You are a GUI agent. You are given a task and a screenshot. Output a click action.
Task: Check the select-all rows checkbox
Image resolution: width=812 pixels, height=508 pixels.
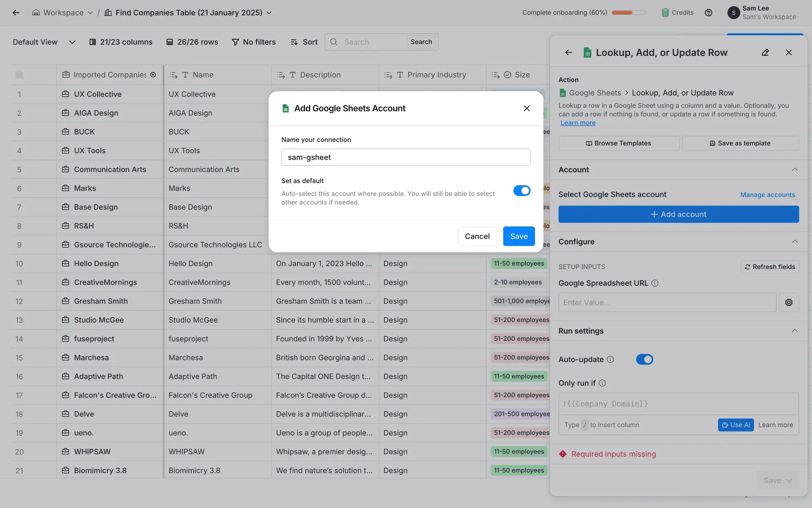[19, 75]
